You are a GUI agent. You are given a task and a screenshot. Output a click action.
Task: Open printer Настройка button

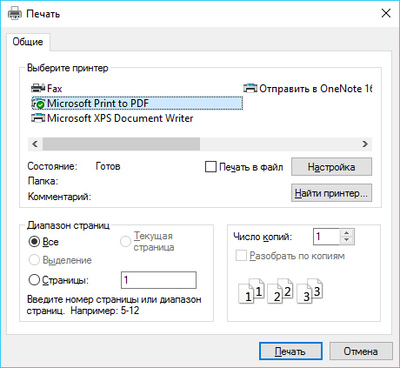331,167
